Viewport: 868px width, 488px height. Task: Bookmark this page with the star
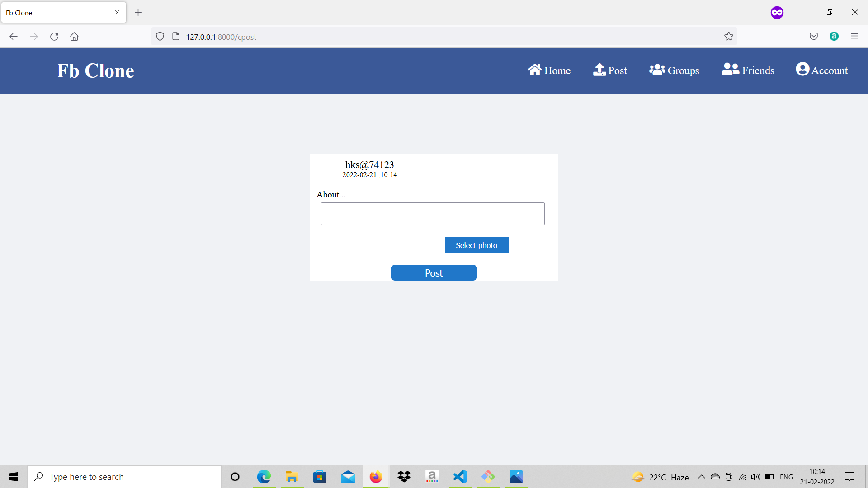729,37
